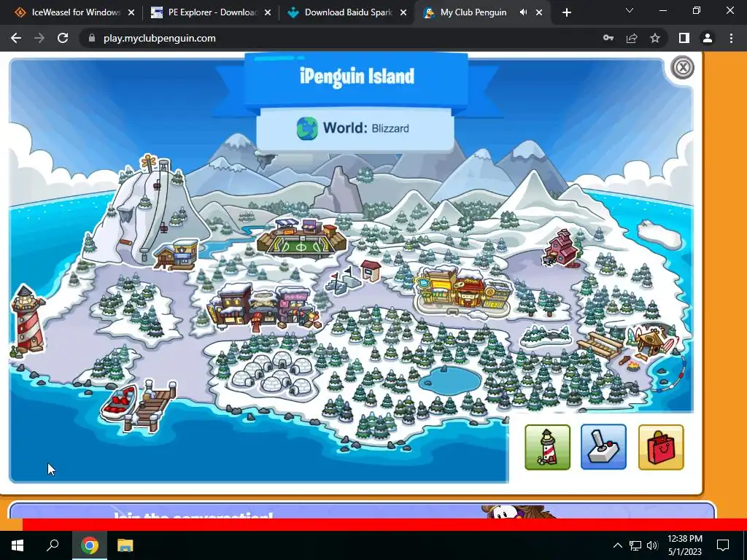
Task: Visit the Plaza shops
Action: coord(463,292)
